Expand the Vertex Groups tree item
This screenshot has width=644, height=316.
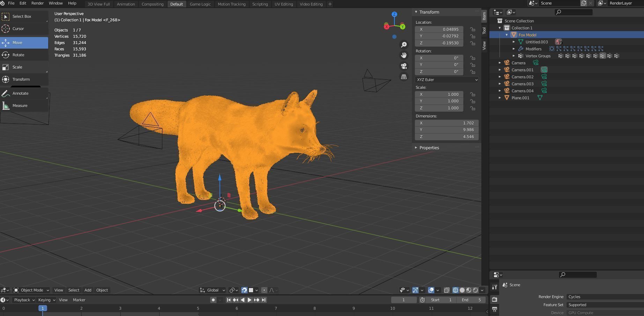514,56
